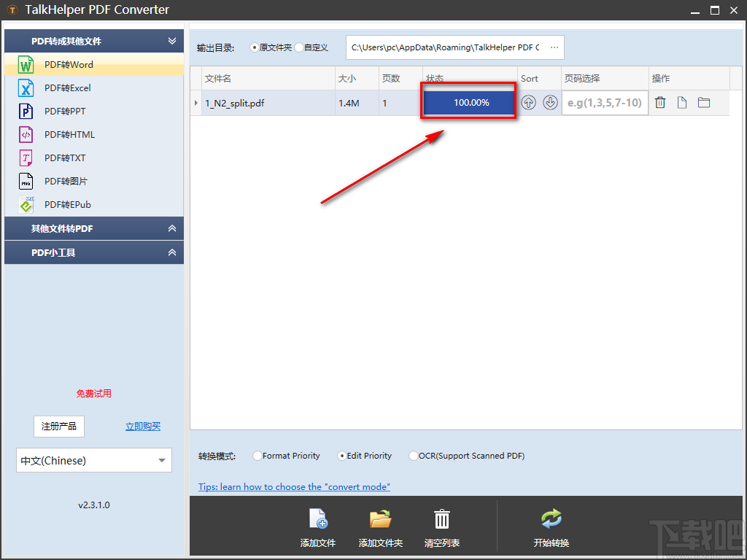Image resolution: width=747 pixels, height=560 pixels.
Task: Expand the 其他文件转PDF section
Action: click(93, 228)
